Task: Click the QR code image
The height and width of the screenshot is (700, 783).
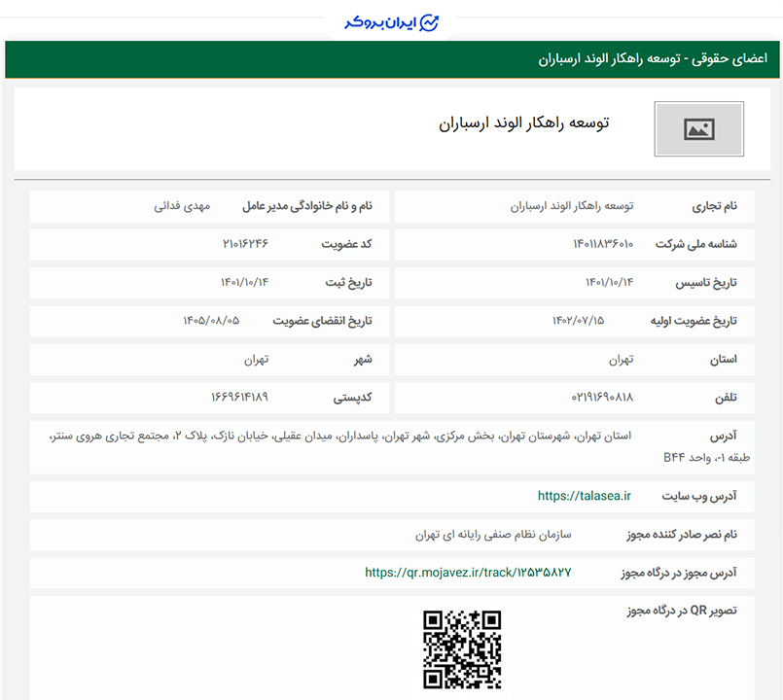Action: (x=462, y=650)
